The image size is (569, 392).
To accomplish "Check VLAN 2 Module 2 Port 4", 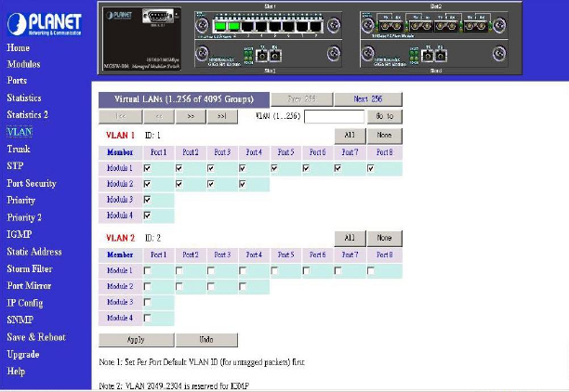I will 243,286.
